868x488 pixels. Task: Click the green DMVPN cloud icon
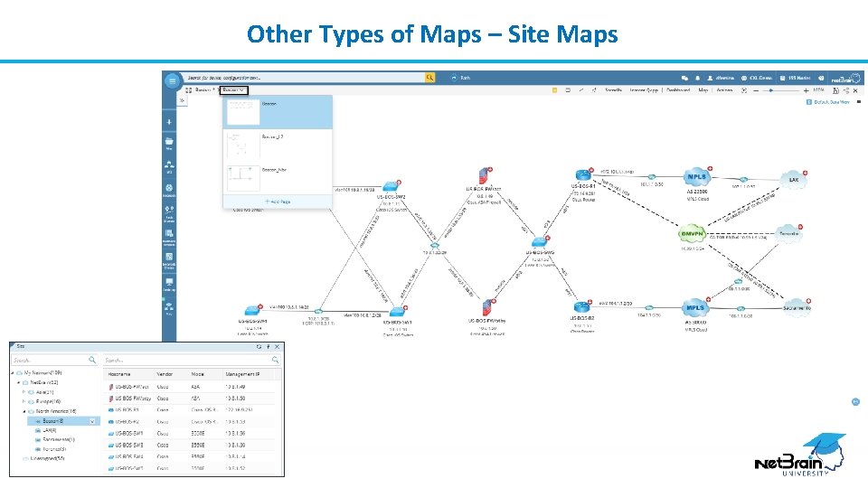coord(692,233)
